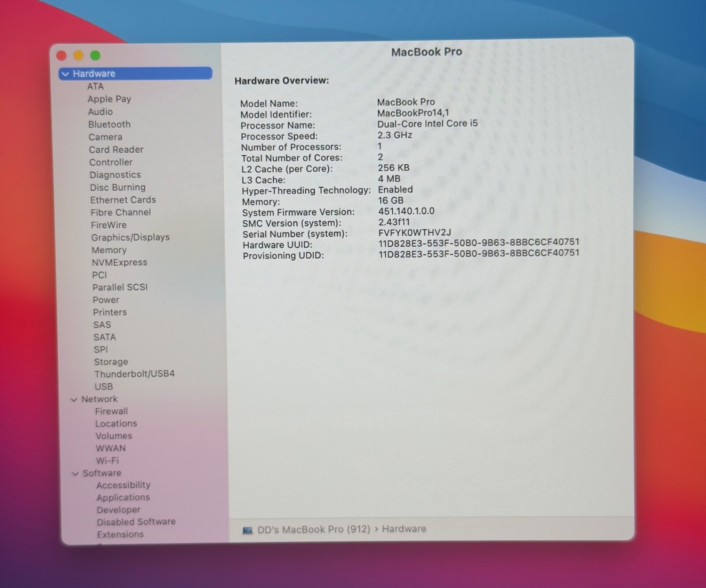This screenshot has width=706, height=588.
Task: Maximize window with green button
Action: tap(95, 56)
